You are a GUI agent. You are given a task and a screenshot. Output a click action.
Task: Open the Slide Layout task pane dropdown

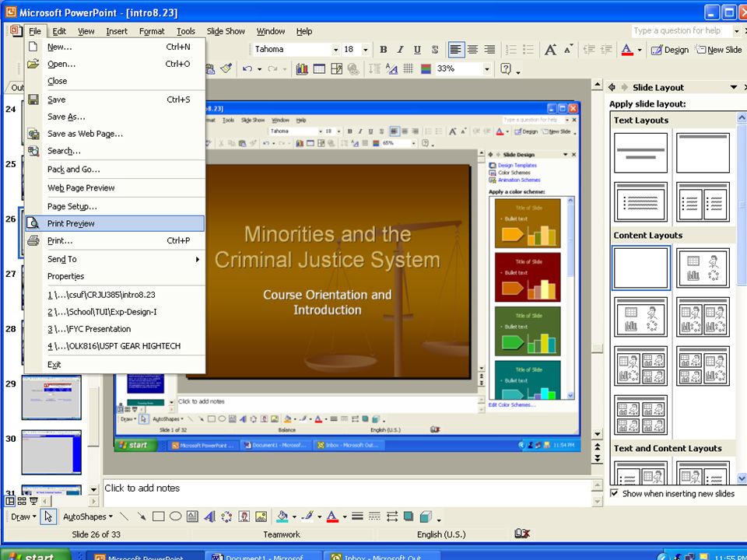pyautogui.click(x=734, y=88)
